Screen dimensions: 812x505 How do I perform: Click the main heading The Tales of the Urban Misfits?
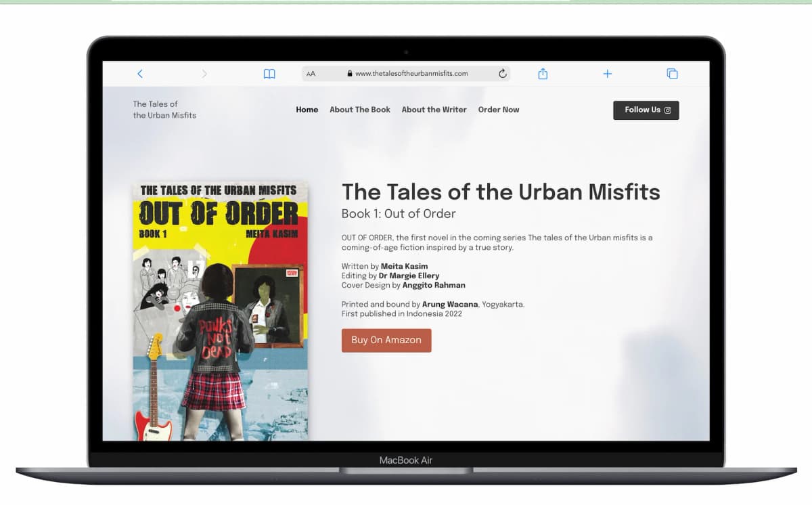click(x=501, y=192)
